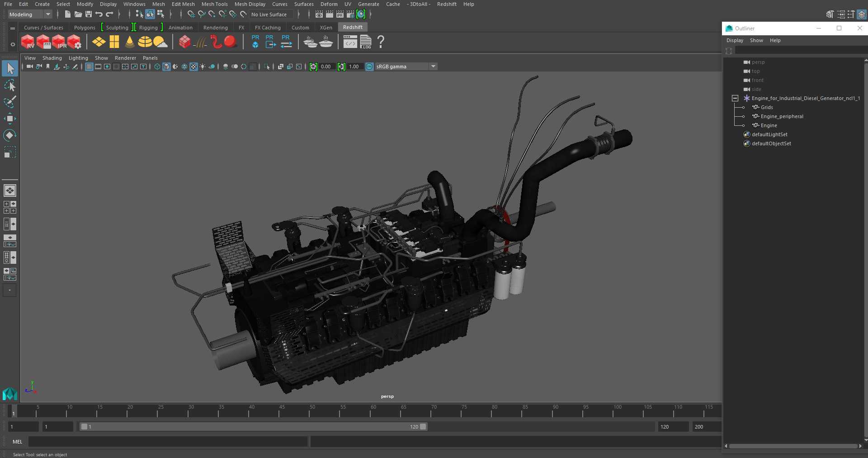The image size is (868, 458).
Task: Toggle the viewport grid display
Action: click(x=89, y=67)
